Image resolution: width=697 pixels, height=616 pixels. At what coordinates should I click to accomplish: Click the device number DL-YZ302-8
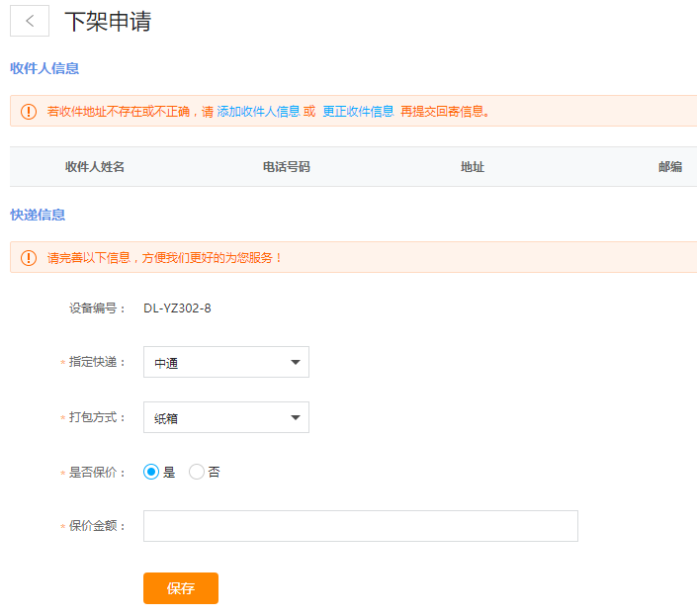pos(177,308)
